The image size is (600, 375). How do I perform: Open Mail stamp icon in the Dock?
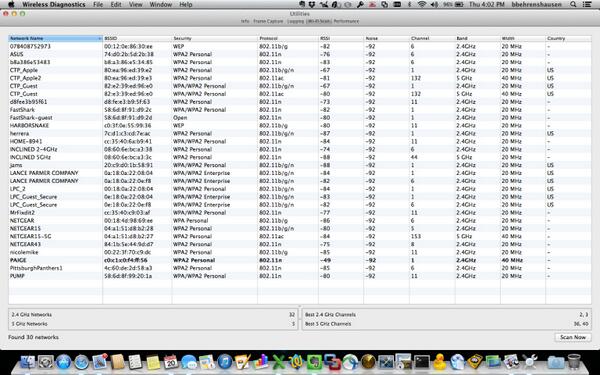99,362
